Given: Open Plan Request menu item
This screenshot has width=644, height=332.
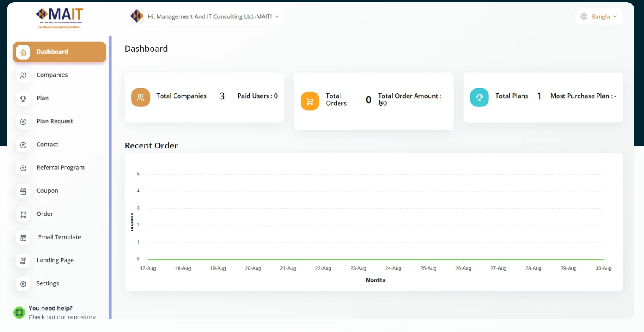Looking at the screenshot, I should point(55,121).
